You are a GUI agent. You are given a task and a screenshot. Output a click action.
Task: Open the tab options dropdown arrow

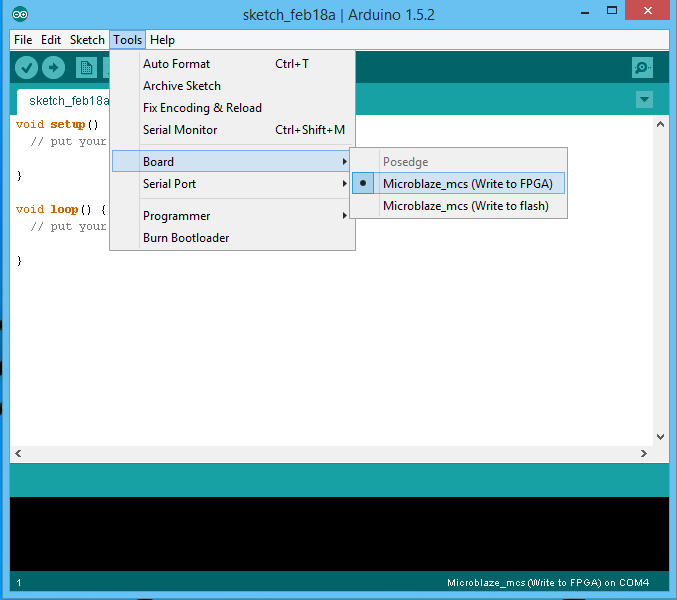(644, 100)
